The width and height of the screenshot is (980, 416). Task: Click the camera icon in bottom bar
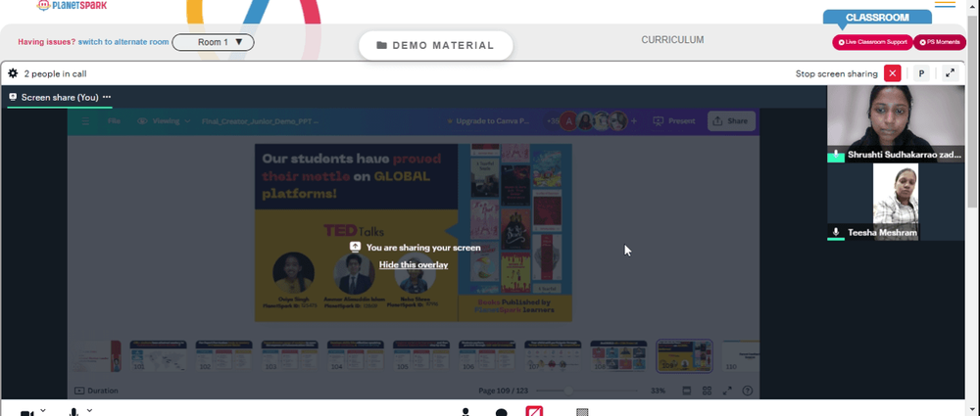point(26,413)
